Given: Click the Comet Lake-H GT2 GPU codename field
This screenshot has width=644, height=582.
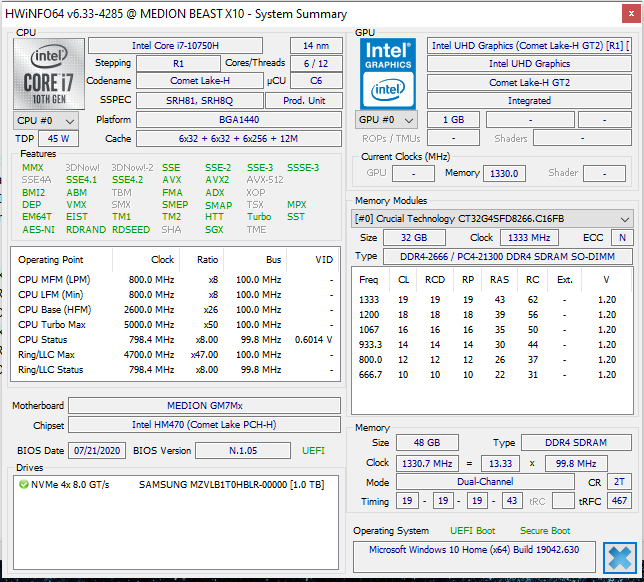Looking at the screenshot, I should tap(529, 83).
